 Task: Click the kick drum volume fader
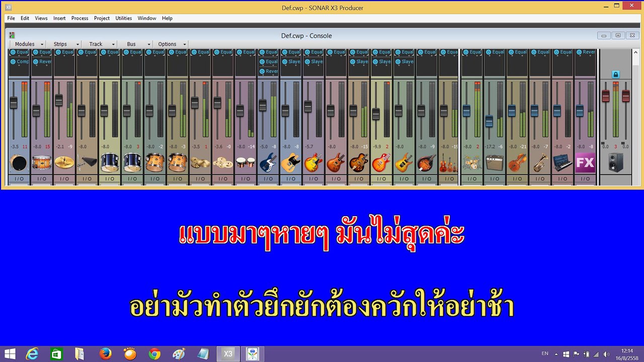pyautogui.click(x=14, y=102)
